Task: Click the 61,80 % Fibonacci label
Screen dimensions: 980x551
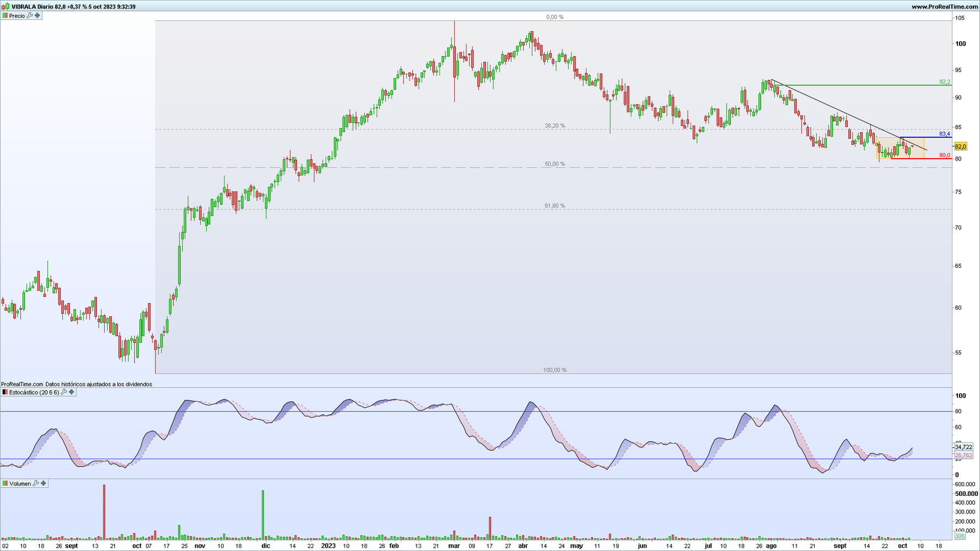Action: [554, 206]
